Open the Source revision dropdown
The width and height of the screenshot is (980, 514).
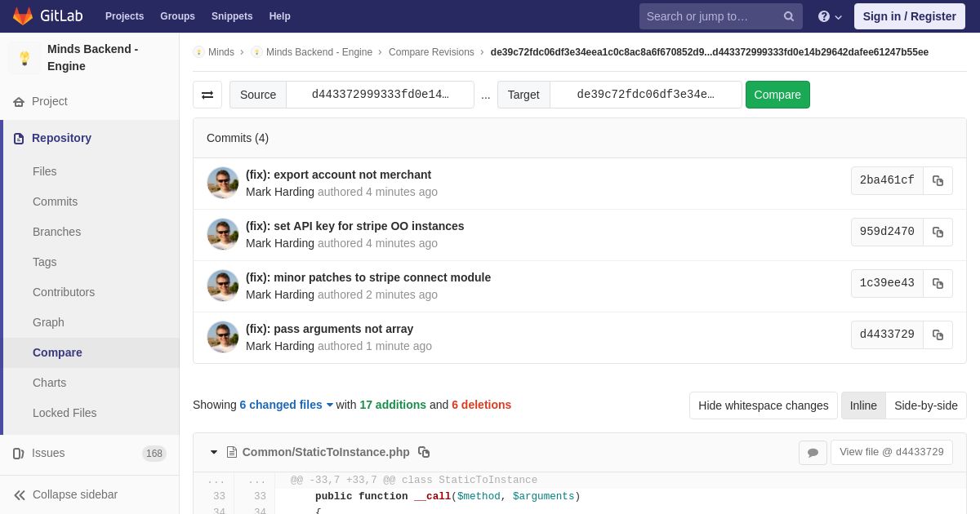(x=380, y=95)
